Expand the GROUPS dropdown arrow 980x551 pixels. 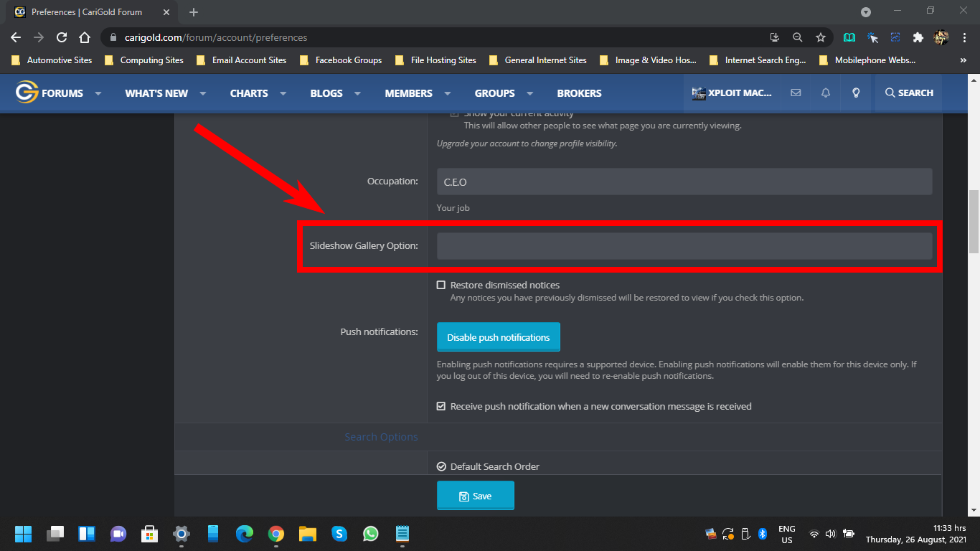point(530,93)
